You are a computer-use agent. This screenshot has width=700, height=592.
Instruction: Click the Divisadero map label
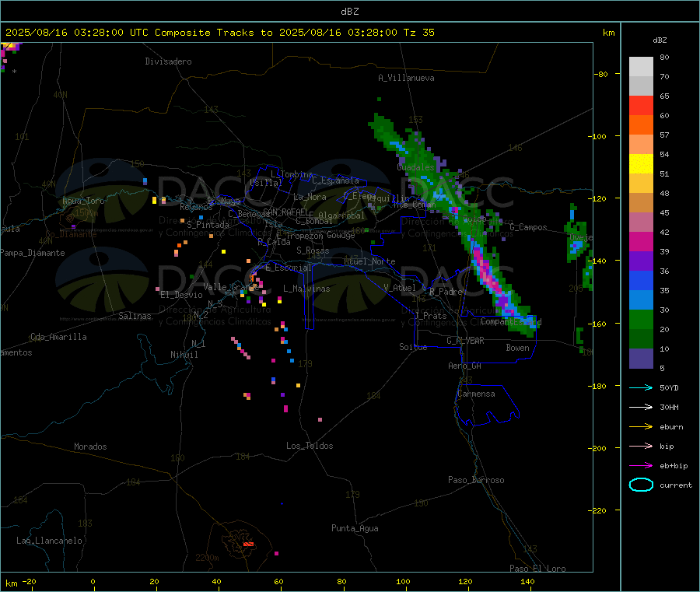tap(168, 61)
